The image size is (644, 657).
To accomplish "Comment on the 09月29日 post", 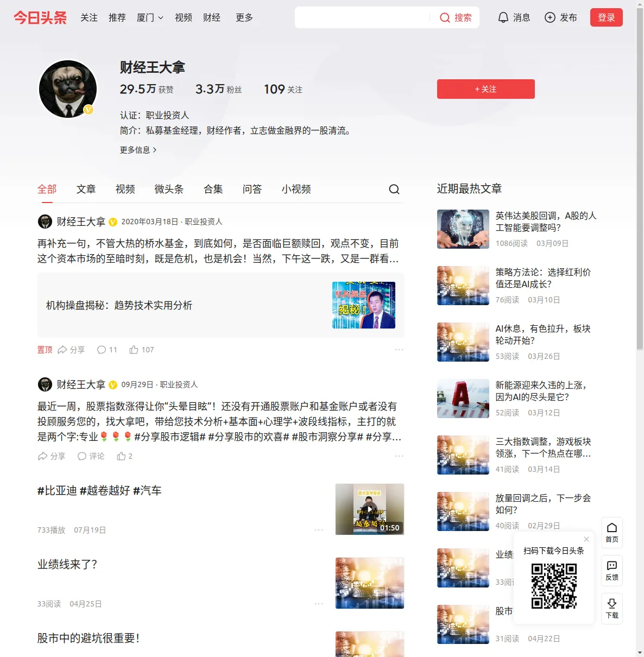I will [91, 456].
